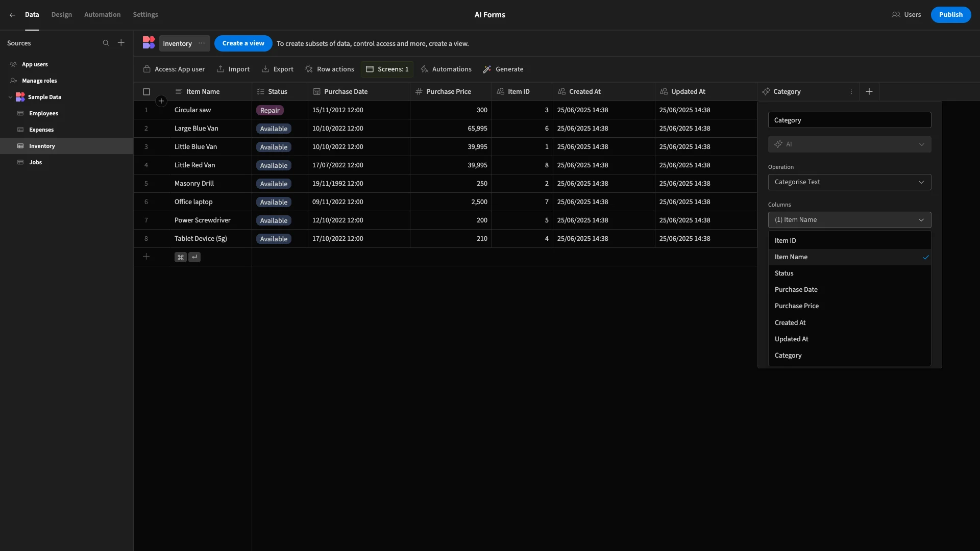This screenshot has width=980, height=551.
Task: Add a new source with plus icon
Action: [121, 43]
